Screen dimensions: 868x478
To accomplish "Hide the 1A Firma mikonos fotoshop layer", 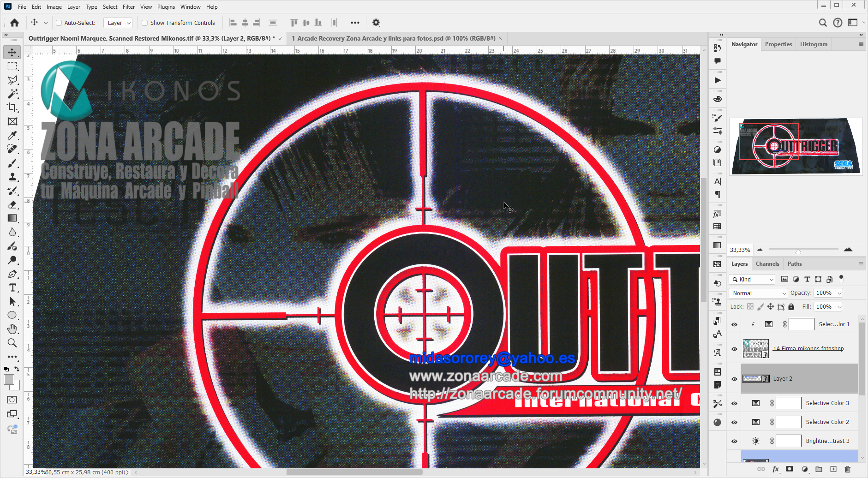I will [x=734, y=349].
